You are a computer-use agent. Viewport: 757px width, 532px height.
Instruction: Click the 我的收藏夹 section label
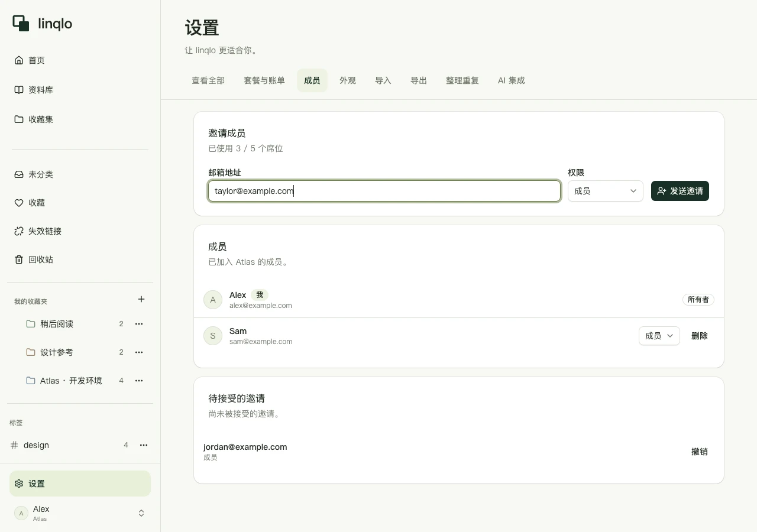[x=31, y=301]
